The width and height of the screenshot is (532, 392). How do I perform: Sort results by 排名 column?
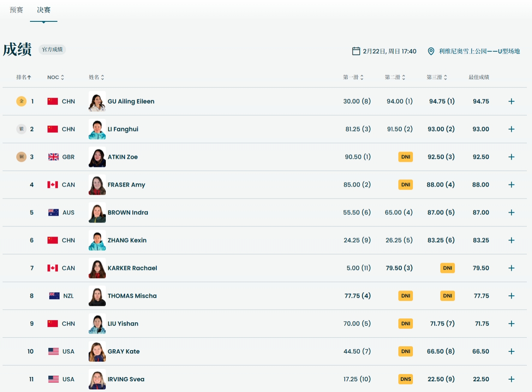coord(24,77)
